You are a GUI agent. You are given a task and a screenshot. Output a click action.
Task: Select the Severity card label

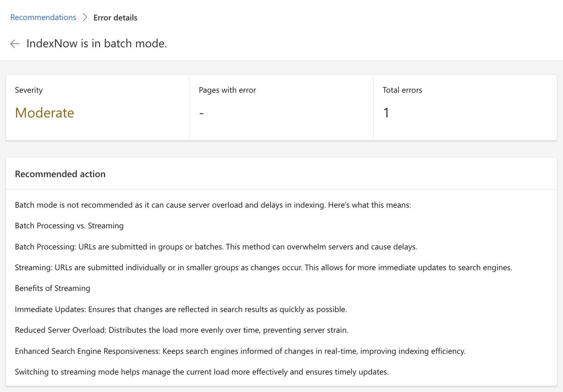pos(29,90)
